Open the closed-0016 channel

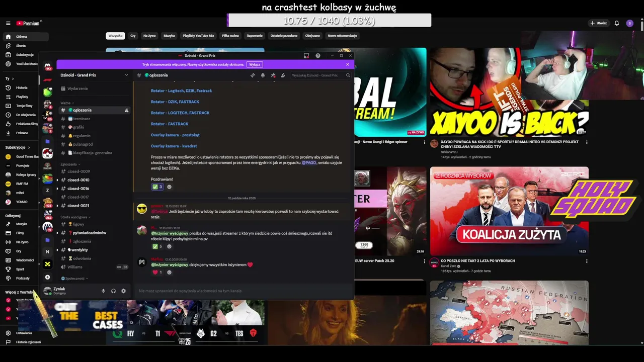[94, 189]
